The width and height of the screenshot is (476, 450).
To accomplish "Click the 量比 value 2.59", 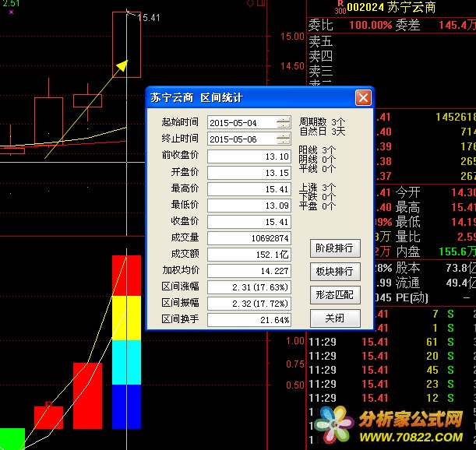I will 467,237.
